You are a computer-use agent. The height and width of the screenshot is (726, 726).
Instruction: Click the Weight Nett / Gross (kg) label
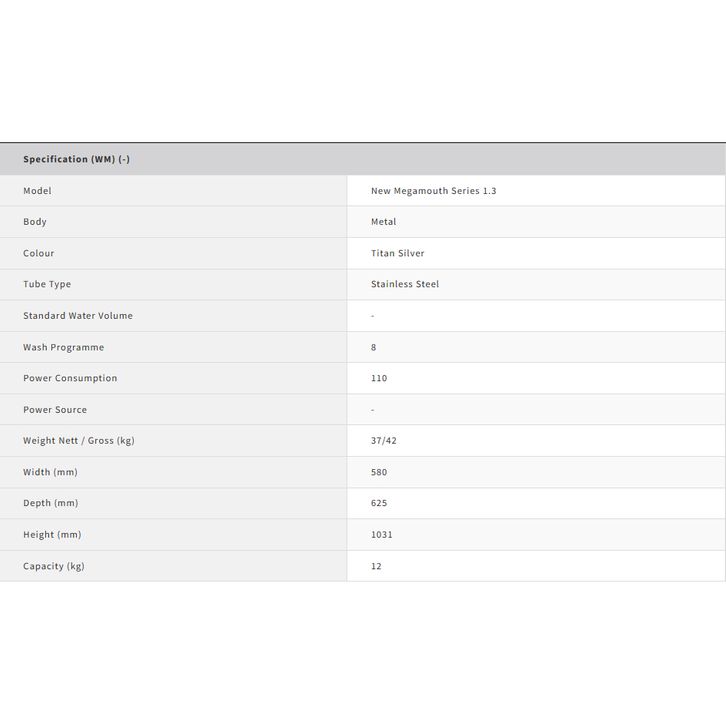coord(79,441)
